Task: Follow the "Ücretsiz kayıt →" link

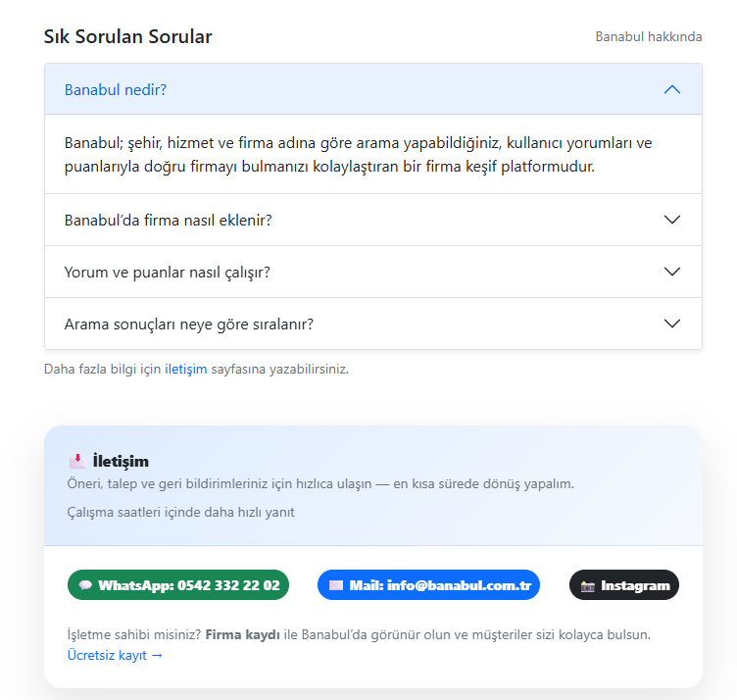Action: click(115, 655)
